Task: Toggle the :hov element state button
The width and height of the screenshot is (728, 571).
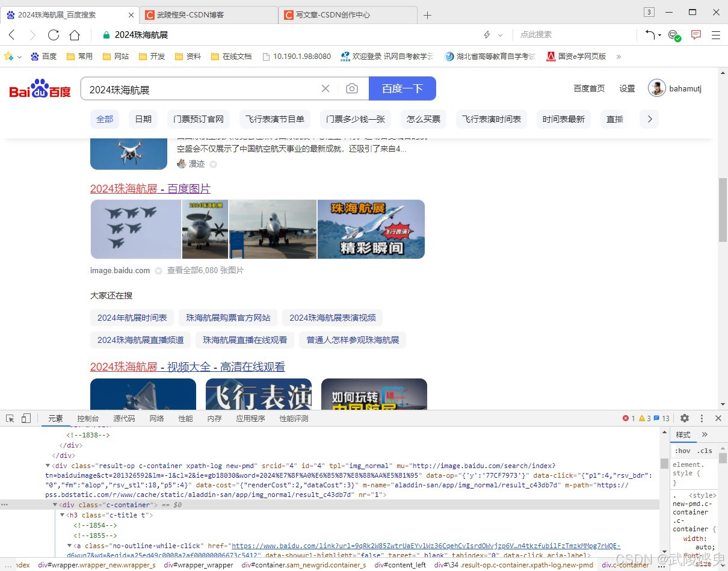Action: pyautogui.click(x=683, y=451)
